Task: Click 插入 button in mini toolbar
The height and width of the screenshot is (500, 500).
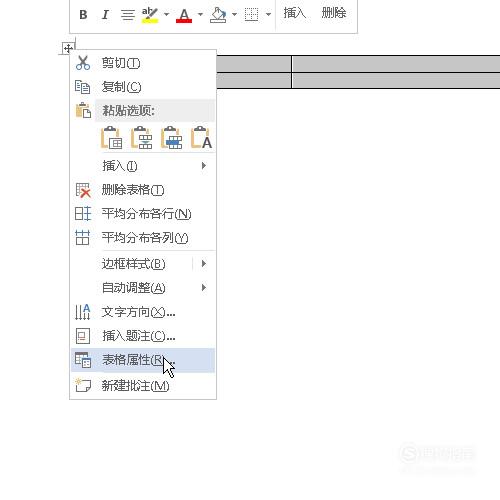Action: pos(295,13)
